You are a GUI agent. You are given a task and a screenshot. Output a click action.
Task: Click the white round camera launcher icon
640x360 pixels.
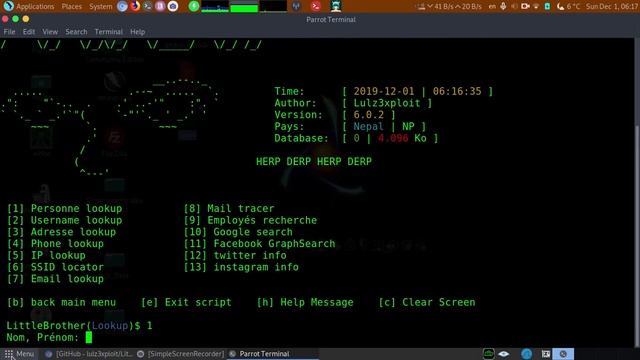click(x=173, y=6)
